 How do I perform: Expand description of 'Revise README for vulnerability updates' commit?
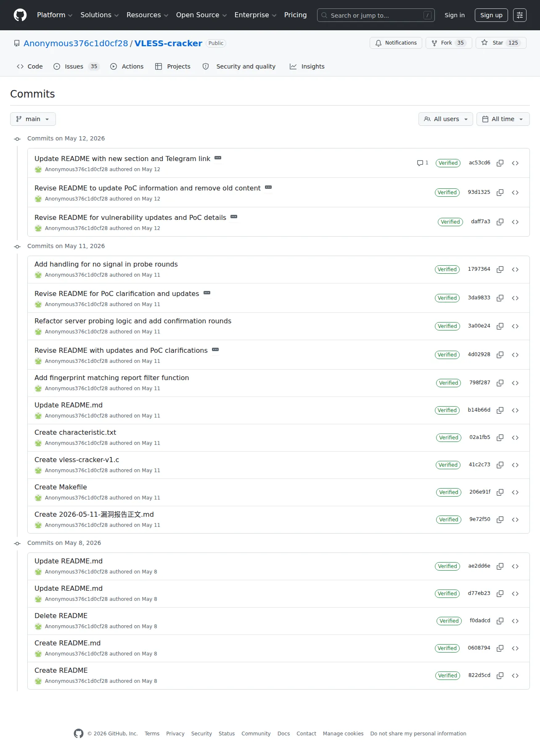click(234, 217)
